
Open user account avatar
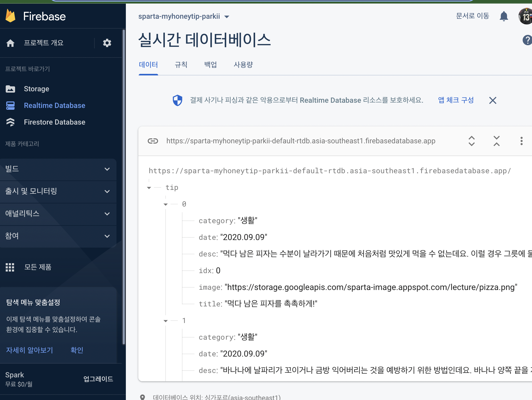point(525,16)
